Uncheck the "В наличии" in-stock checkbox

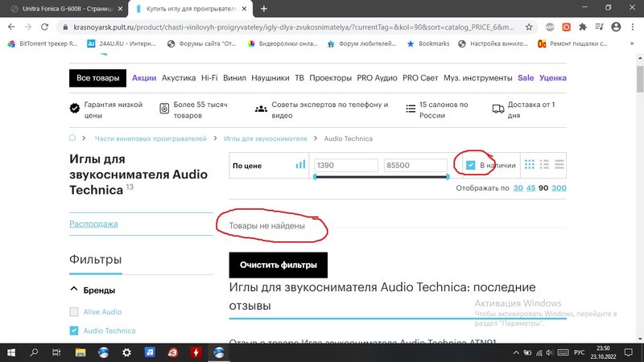click(x=470, y=165)
